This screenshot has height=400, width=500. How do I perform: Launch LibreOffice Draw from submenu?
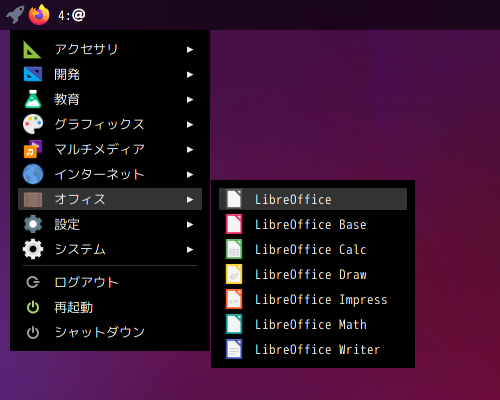pyautogui.click(x=313, y=274)
